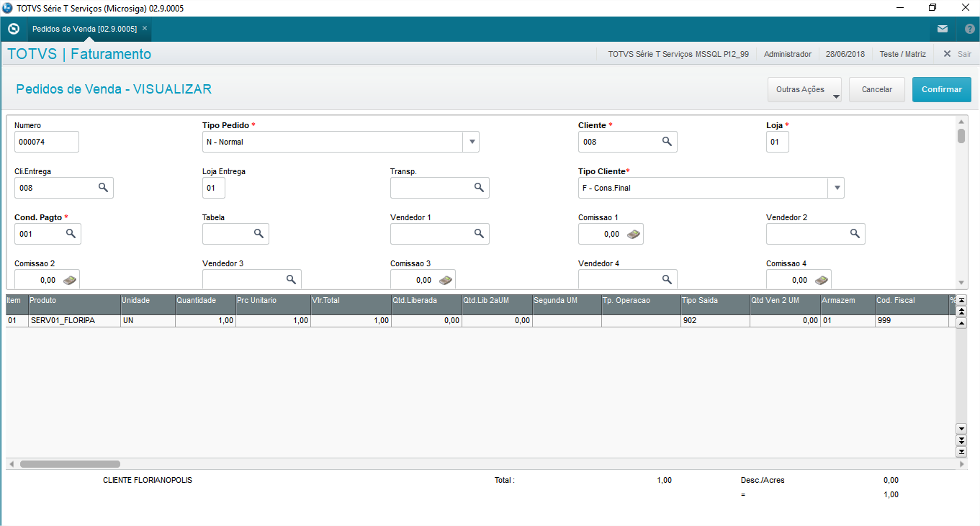Image resolution: width=980 pixels, height=526 pixels.
Task: Open the help question mark icon
Action: (969, 30)
